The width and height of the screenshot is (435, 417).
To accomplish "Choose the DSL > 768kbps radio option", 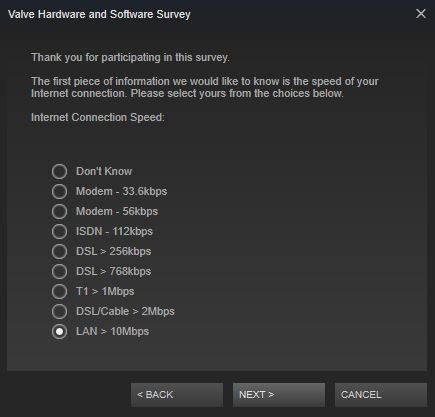I will 59,271.
